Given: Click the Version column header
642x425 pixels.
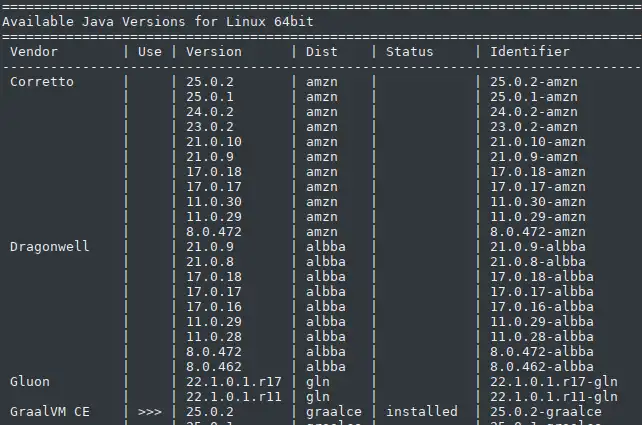Looking at the screenshot, I should pyautogui.click(x=214, y=51).
